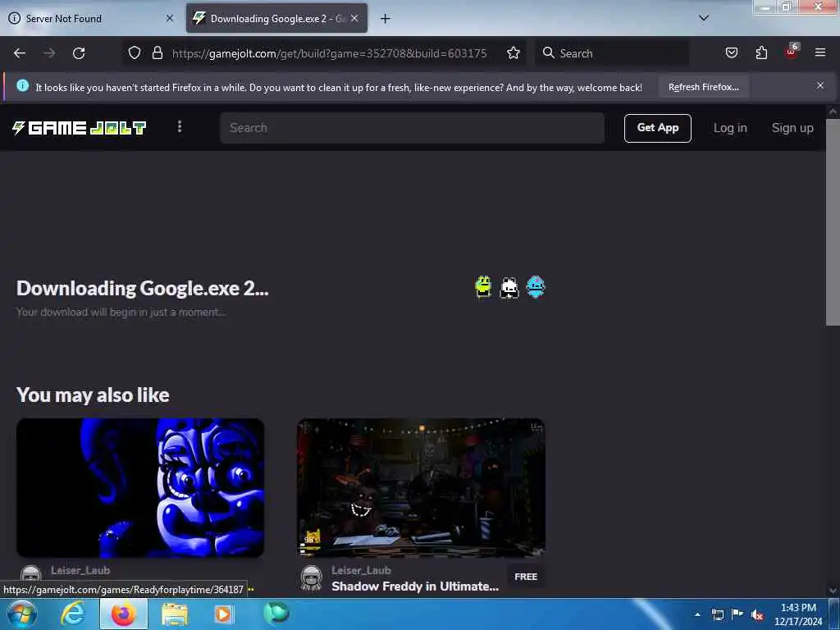Open the blue clown face game thumbnail

(140, 488)
